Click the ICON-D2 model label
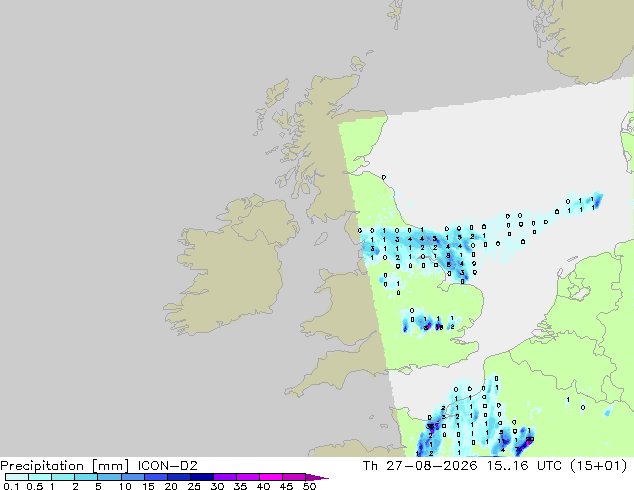This screenshot has width=634, height=490. 167,466
